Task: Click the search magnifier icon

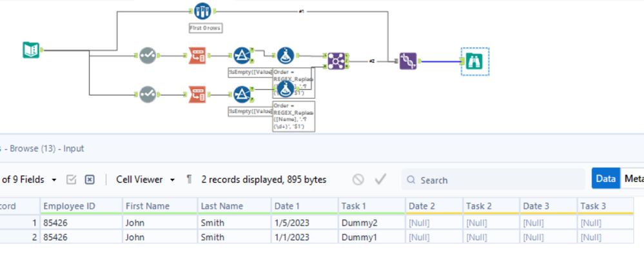Action: [410, 179]
